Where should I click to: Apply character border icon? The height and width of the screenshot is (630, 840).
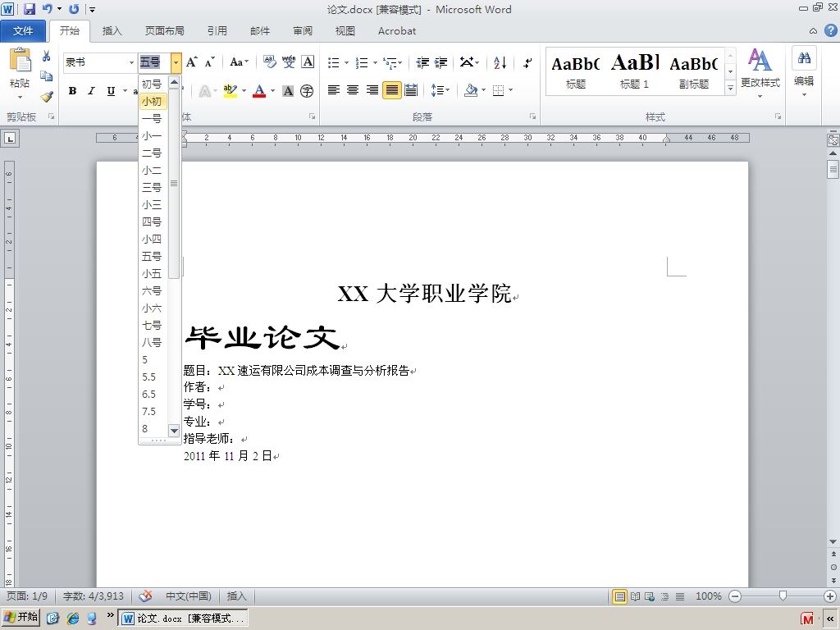point(308,62)
